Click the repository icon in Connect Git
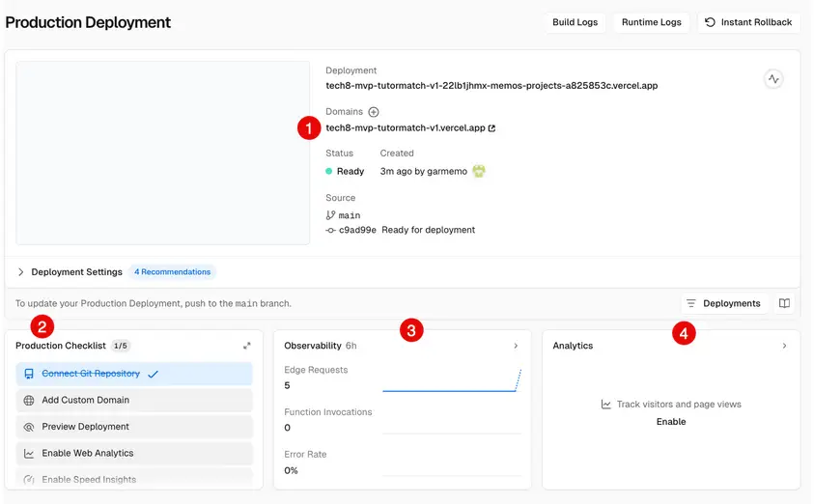This screenshot has width=814, height=504. click(29, 374)
